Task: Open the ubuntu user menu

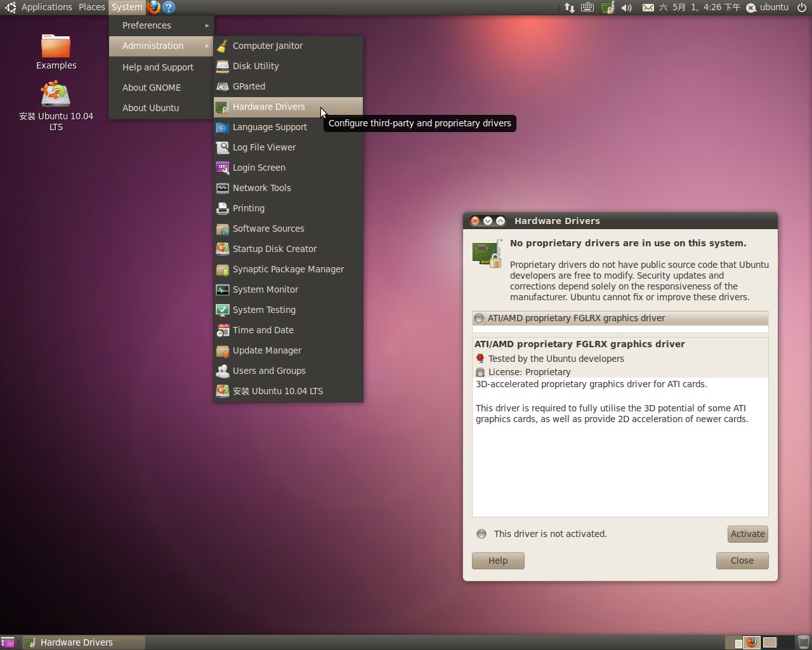Action: pos(768,8)
